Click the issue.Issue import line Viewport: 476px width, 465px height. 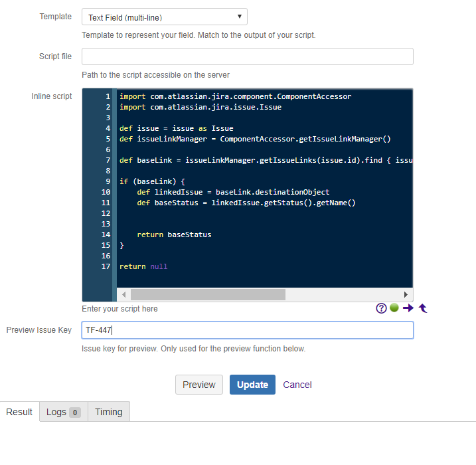pyautogui.click(x=200, y=107)
